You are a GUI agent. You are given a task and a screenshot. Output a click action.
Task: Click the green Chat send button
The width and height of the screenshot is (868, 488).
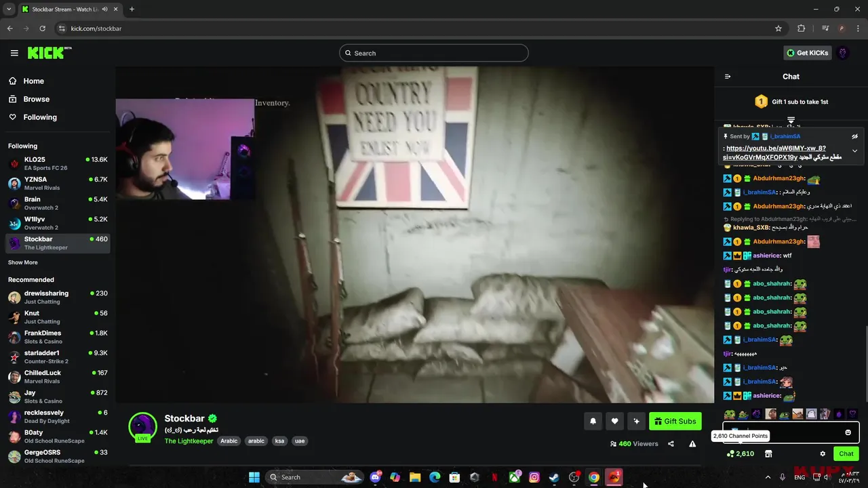point(846,453)
